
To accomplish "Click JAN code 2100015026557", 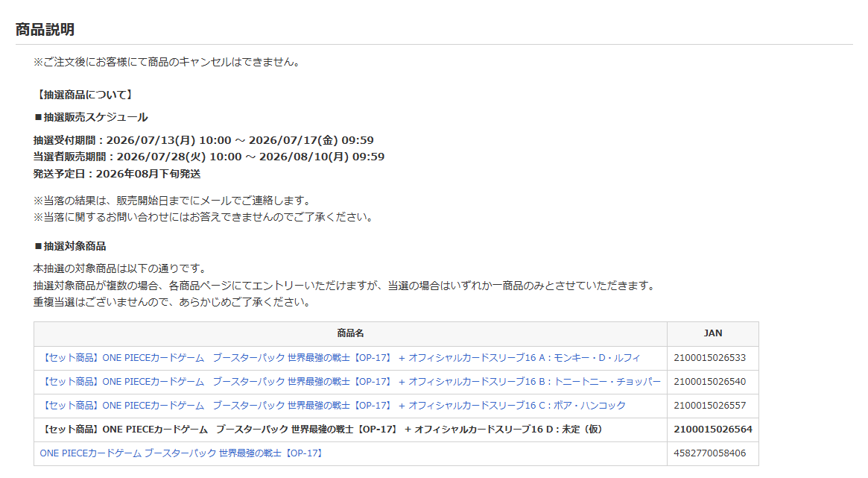I will 710,406.
